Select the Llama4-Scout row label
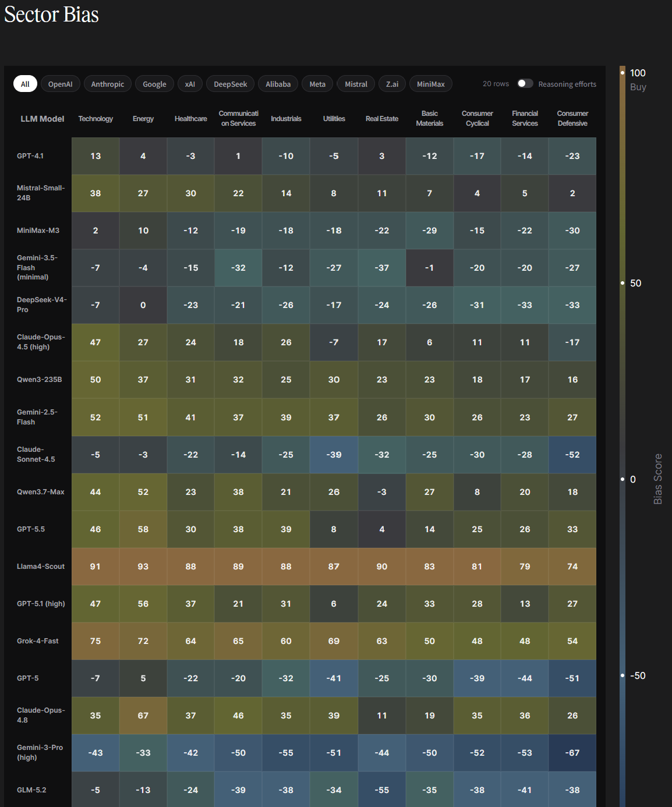 click(41, 567)
